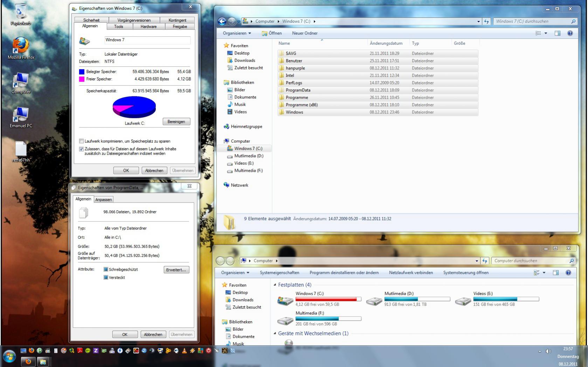Click the view options icon in the Windows 7 (C:) window
Viewport: 588px width, 367px height.
pyautogui.click(x=538, y=33)
